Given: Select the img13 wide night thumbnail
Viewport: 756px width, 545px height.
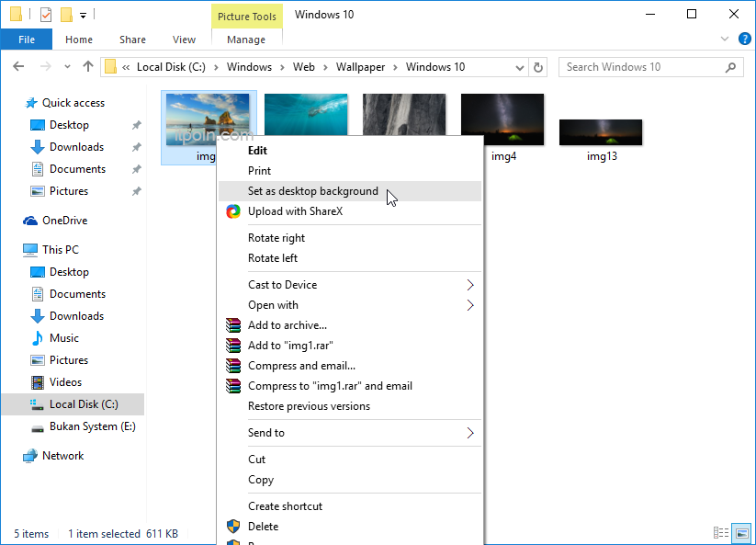Looking at the screenshot, I should pyautogui.click(x=601, y=132).
